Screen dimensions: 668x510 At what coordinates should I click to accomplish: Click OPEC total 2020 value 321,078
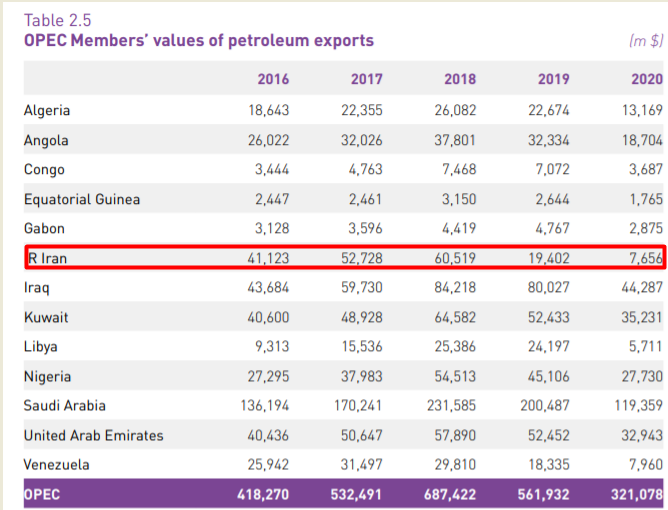[x=637, y=494]
